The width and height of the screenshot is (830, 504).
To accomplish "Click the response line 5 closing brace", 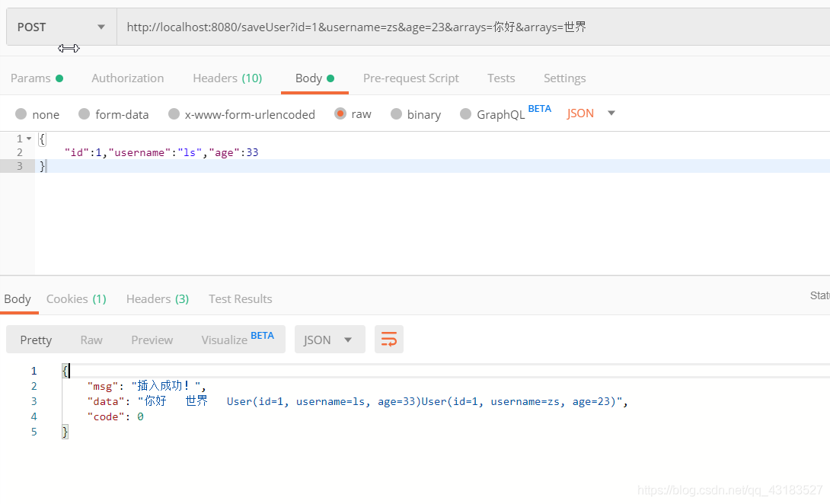I will [65, 432].
